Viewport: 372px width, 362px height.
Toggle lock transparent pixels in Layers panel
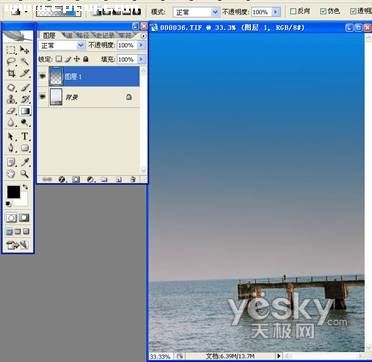point(59,59)
